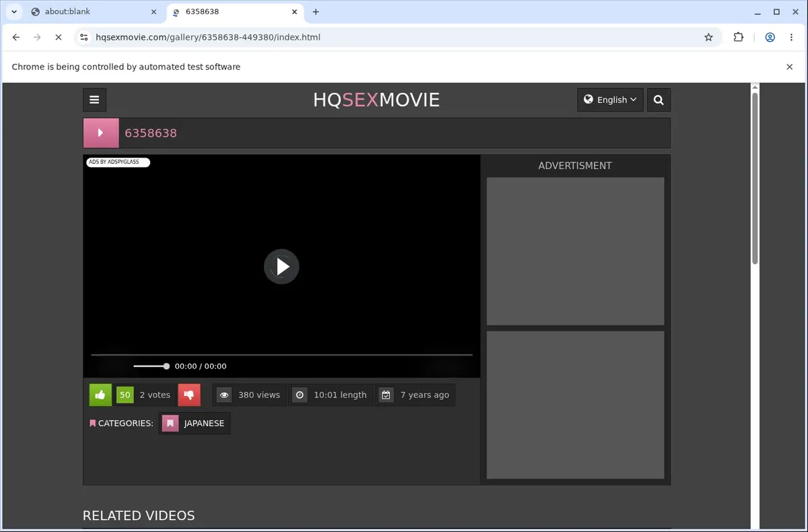Maximize the Chrome window
The height and width of the screenshot is (532, 808).
776,11
